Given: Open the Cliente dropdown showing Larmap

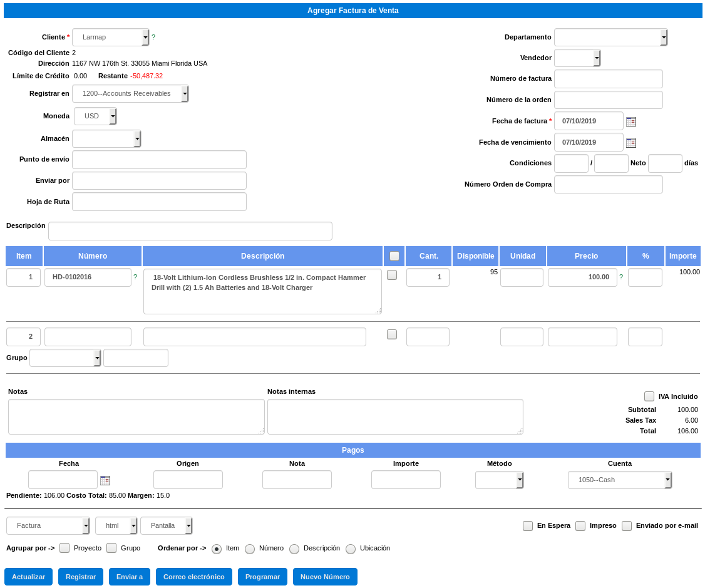Looking at the screenshot, I should click(111, 38).
